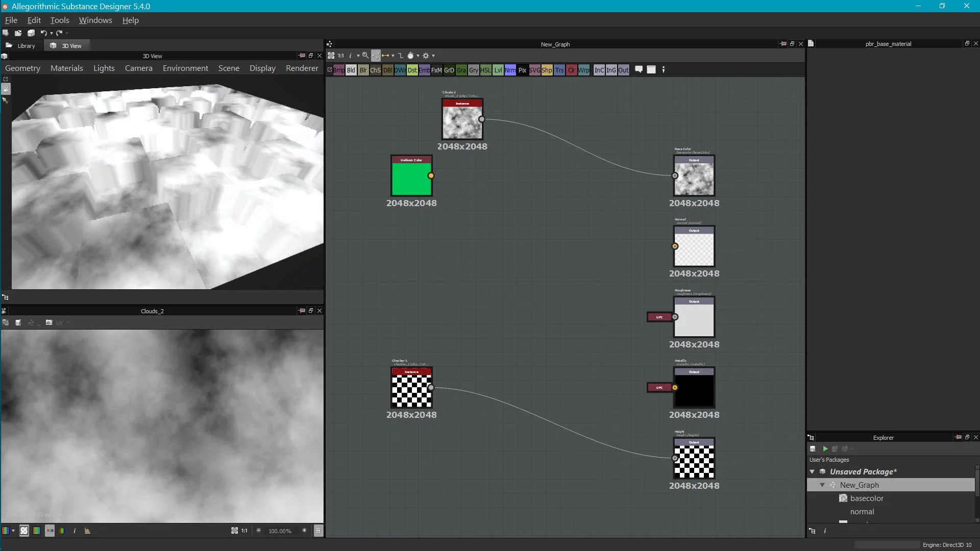The image size is (980, 551).
Task: Add a Distance (Dst) node
Action: [x=412, y=70]
